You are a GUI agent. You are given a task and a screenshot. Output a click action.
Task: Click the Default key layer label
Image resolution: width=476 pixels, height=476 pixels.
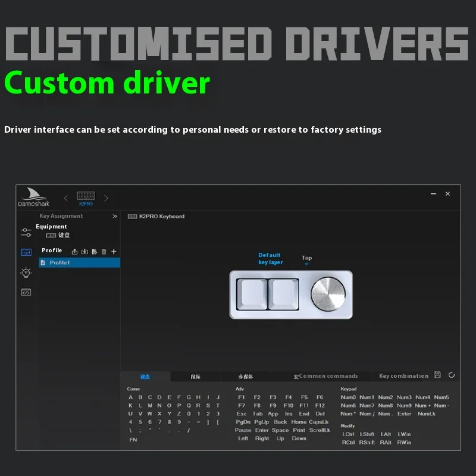pyautogui.click(x=270, y=258)
